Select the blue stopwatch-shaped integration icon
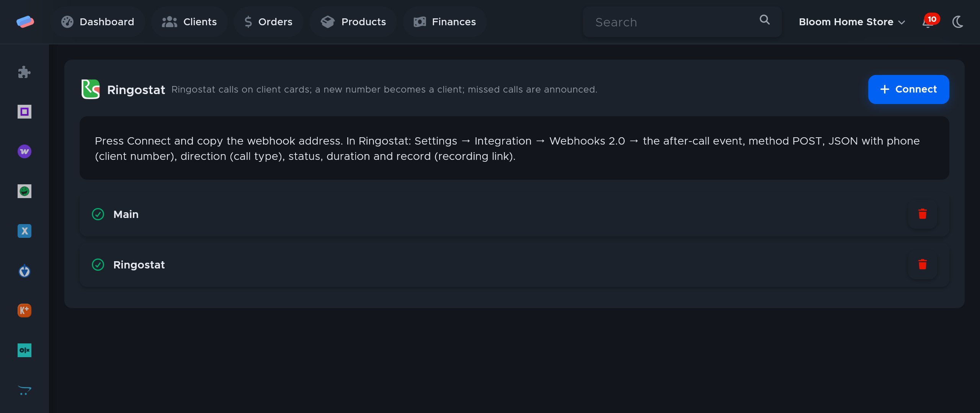 (x=24, y=271)
